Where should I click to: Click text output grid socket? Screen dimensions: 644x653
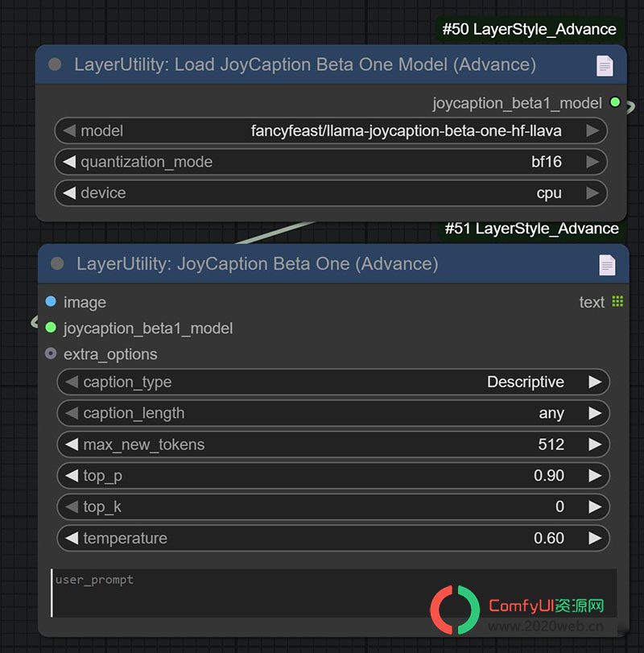pos(617,301)
